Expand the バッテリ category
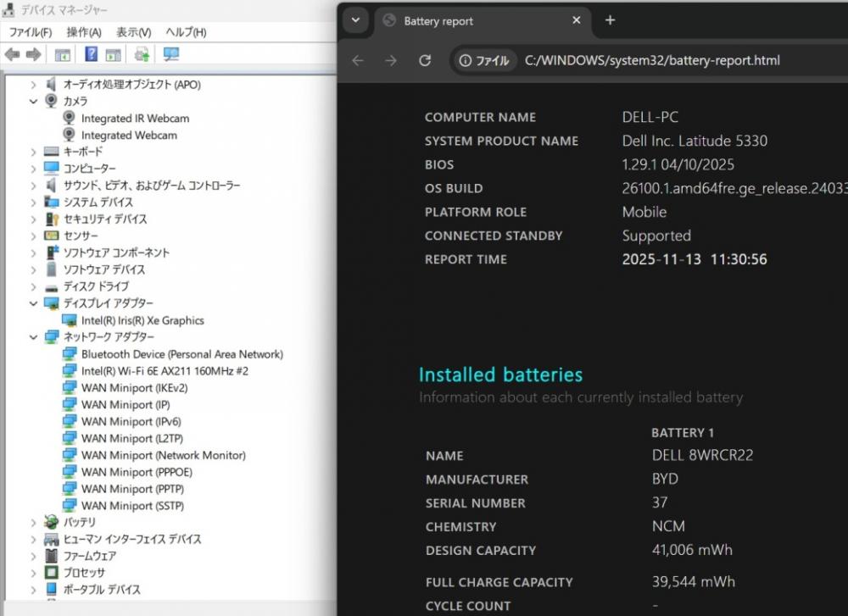The image size is (848, 616). click(34, 522)
